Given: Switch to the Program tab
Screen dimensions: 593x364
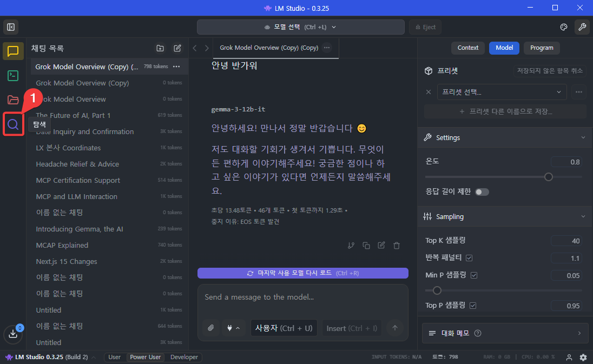Looking at the screenshot, I should pyautogui.click(x=542, y=48).
